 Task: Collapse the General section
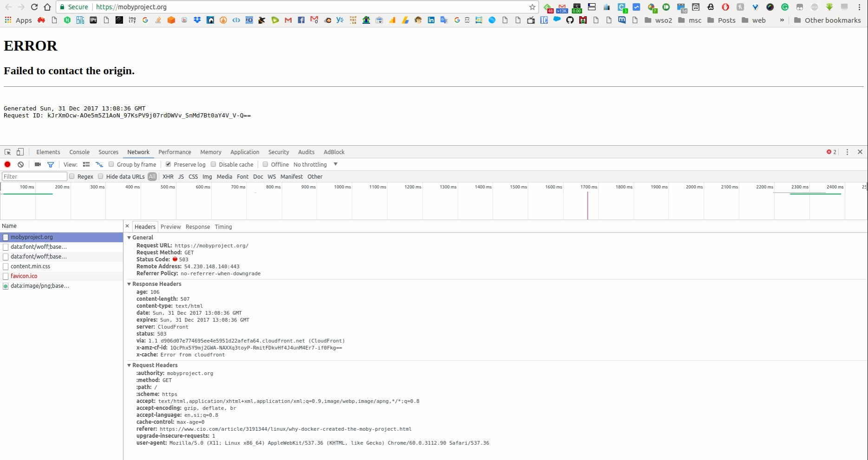pos(129,237)
